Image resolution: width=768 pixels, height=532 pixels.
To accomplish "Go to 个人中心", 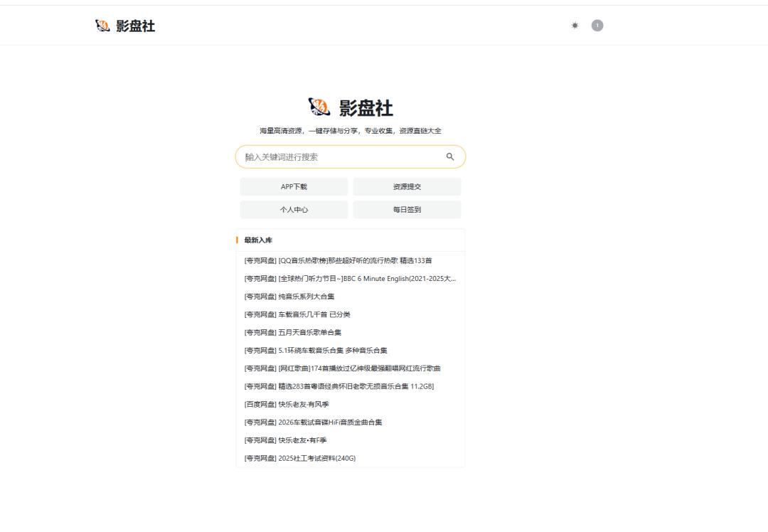I will [294, 210].
